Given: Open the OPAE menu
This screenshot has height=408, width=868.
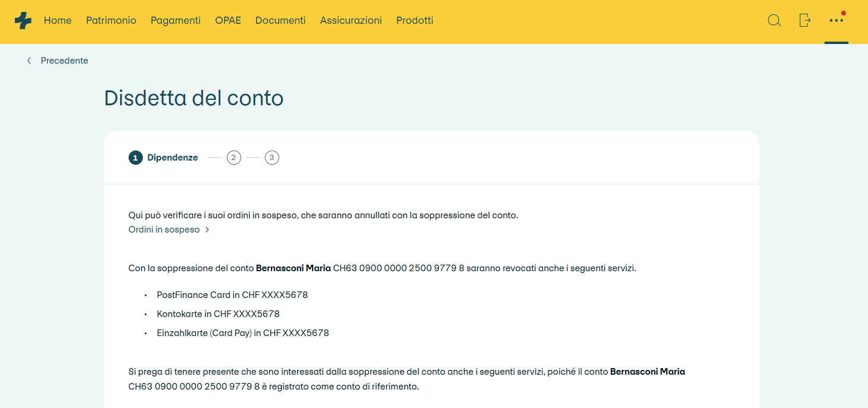Looking at the screenshot, I should pos(228,20).
